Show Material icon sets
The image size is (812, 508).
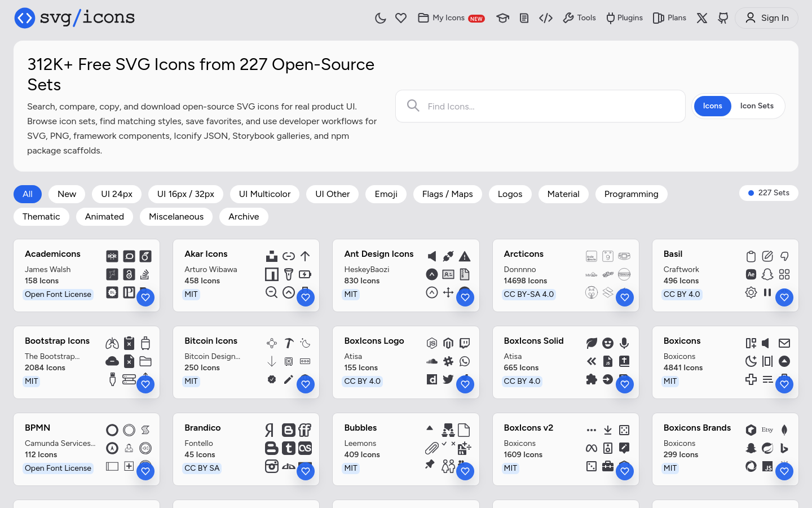(563, 194)
